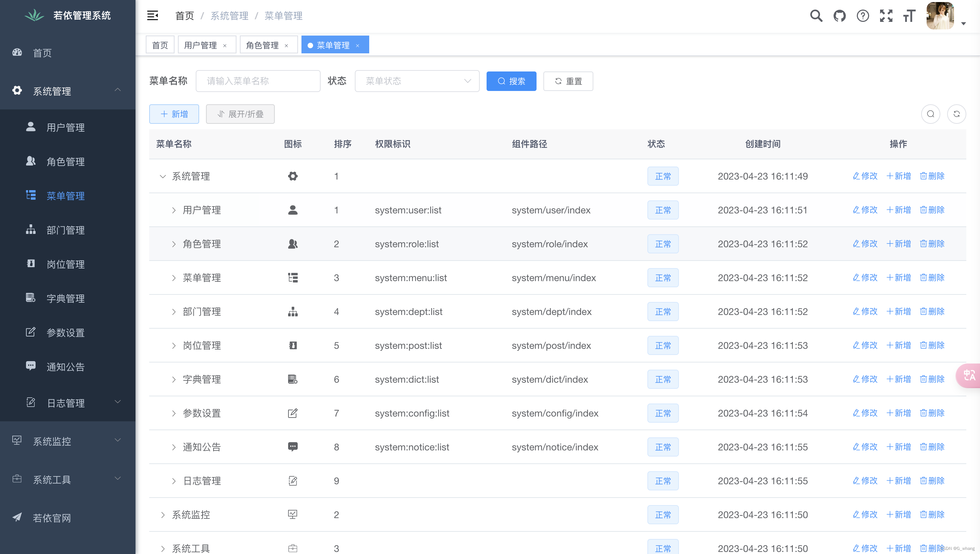
Task: Click the 菜单名称 search input field
Action: [x=258, y=81]
